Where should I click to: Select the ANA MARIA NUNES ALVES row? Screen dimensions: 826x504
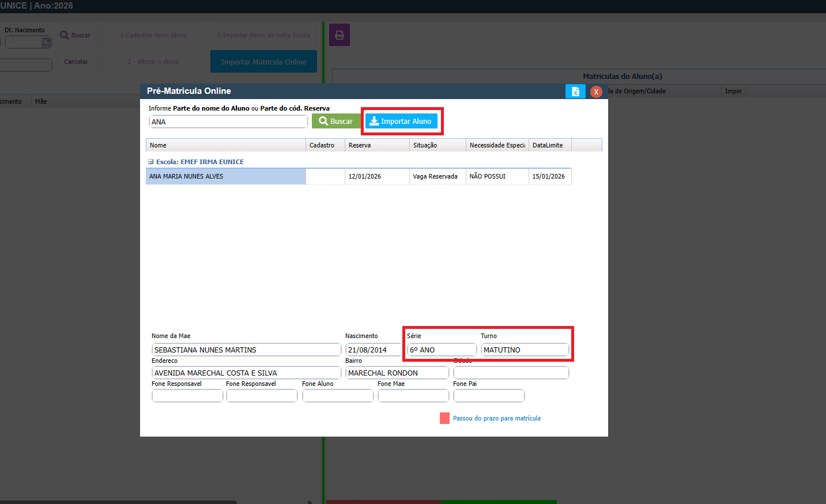pos(225,176)
